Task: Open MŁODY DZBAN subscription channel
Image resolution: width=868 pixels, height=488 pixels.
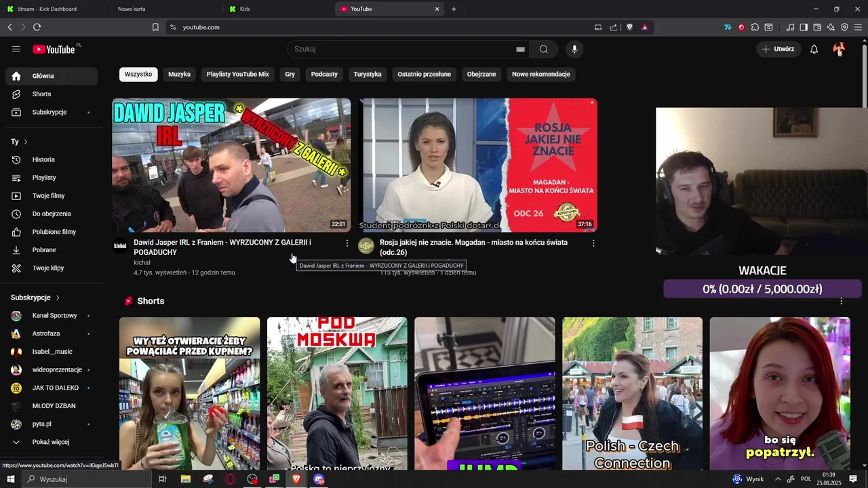Action: point(52,406)
